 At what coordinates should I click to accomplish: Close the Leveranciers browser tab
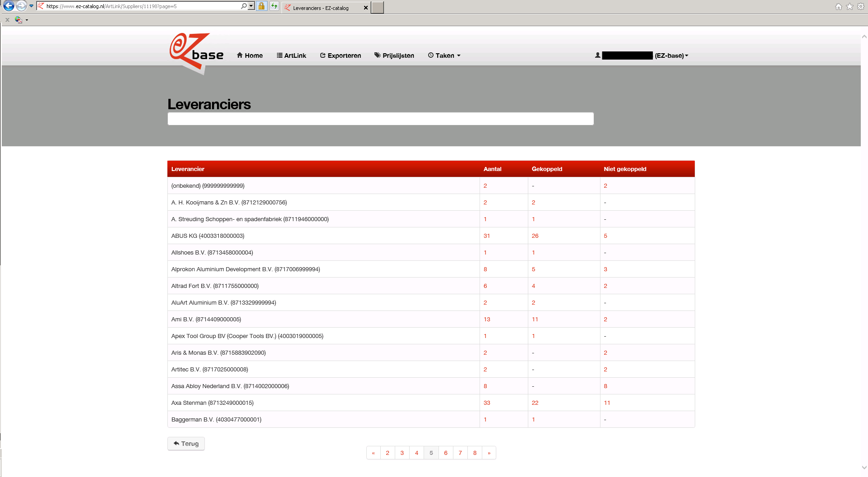pos(365,8)
